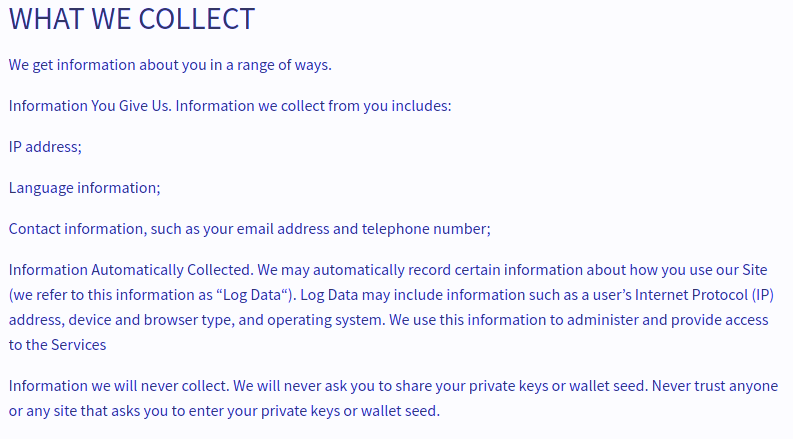Image resolution: width=793 pixels, height=439 pixels.
Task: Click the 'Information we will never collect.' text
Action: tap(122, 386)
